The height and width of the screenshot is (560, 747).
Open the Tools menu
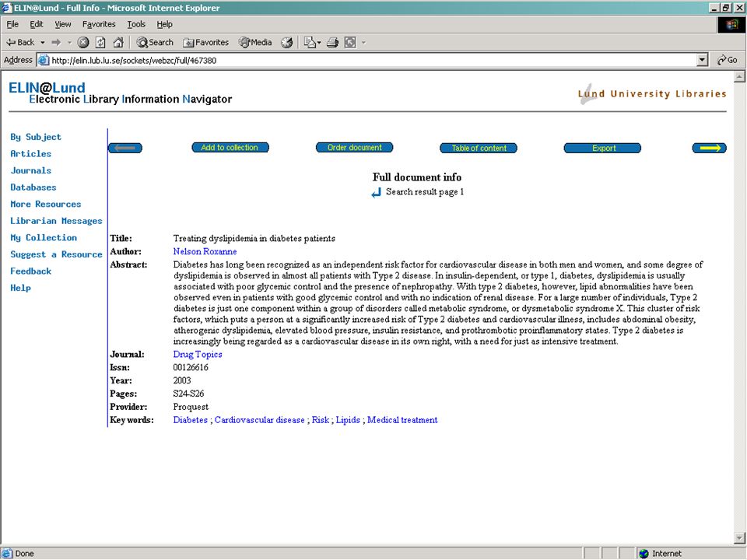136,24
